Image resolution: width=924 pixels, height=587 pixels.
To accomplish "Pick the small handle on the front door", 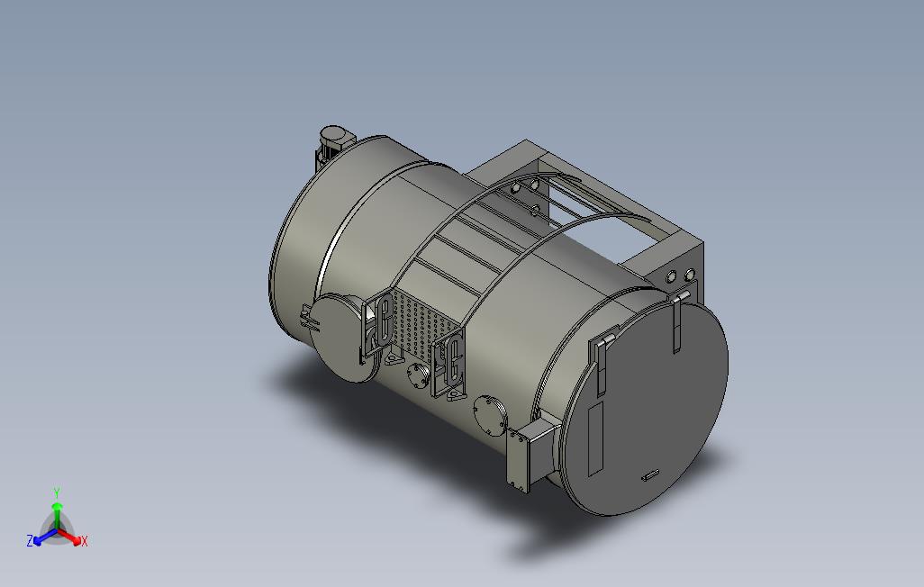I will point(650,475).
